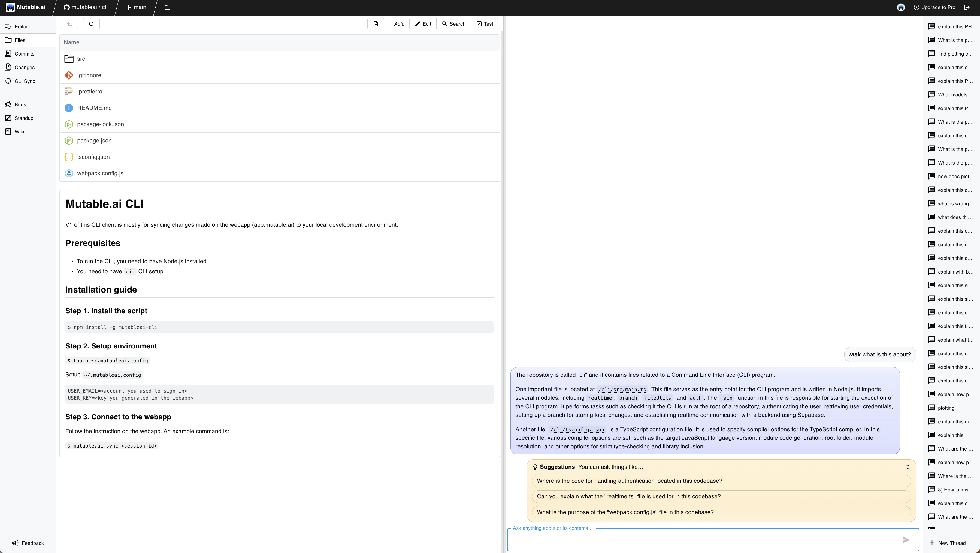Click the Mutable.ai CLI README heading

point(105,204)
